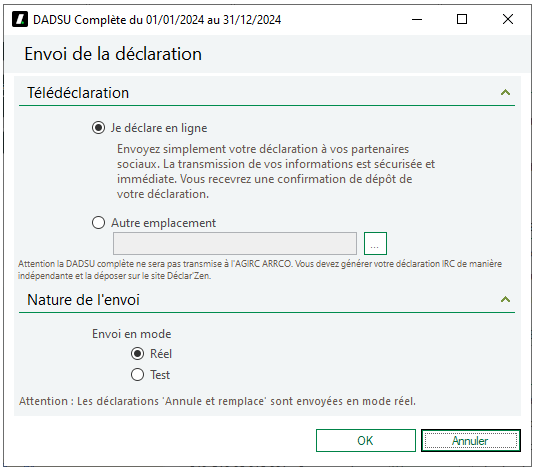The width and height of the screenshot is (533, 468).
Task: Click the 'Nature de l'envoi' section heading
Action: point(83,300)
